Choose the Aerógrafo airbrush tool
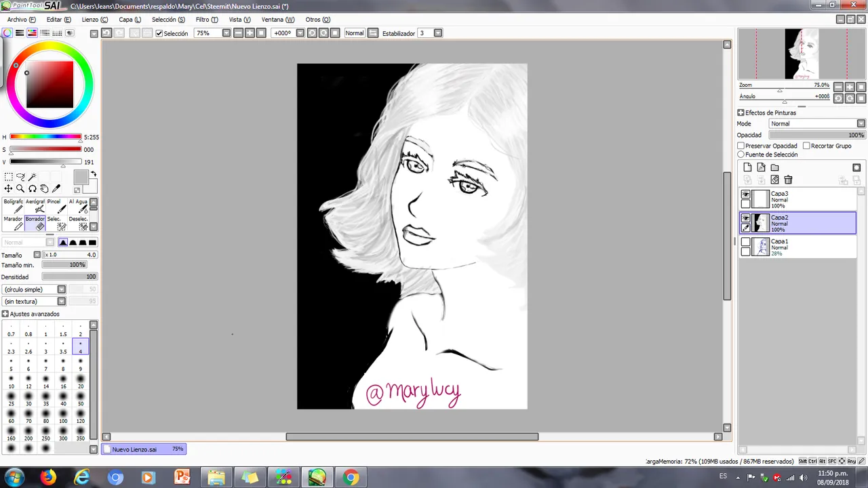The width and height of the screenshot is (868, 488). point(35,206)
